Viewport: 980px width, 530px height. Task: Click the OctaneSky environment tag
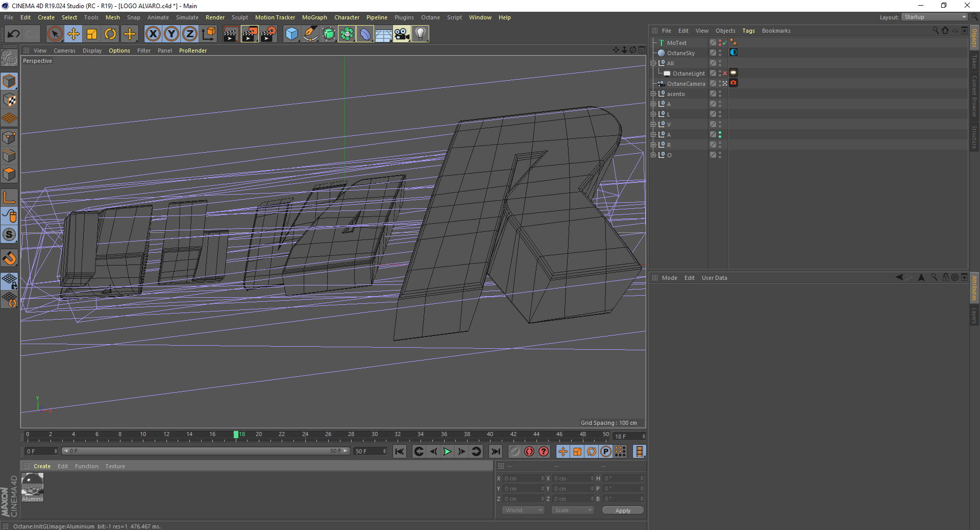[733, 53]
